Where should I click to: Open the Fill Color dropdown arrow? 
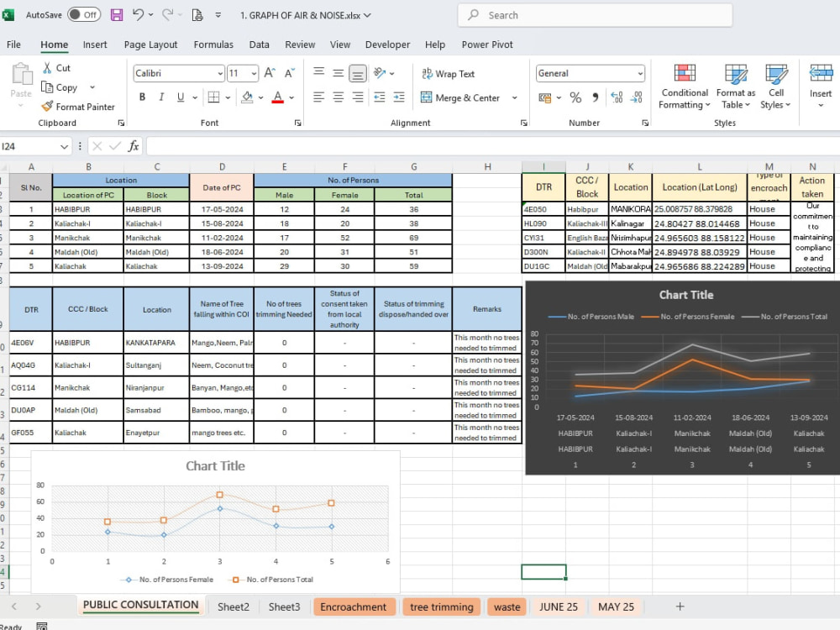point(261,97)
